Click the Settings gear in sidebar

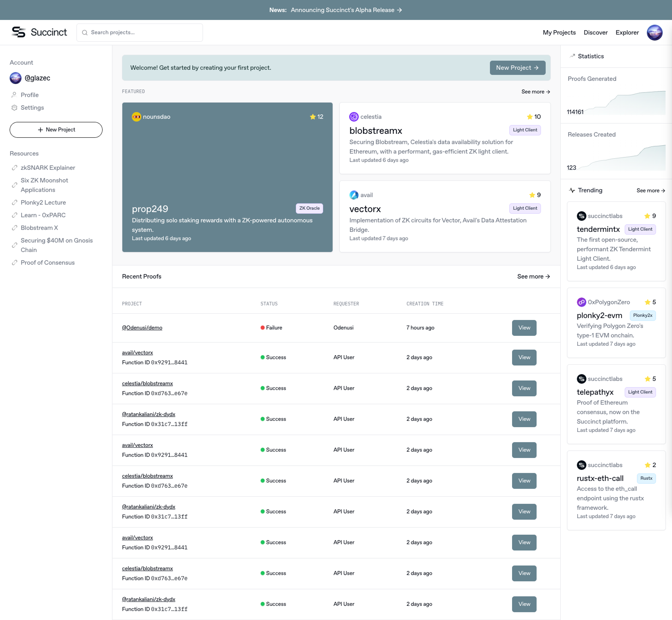pos(14,108)
